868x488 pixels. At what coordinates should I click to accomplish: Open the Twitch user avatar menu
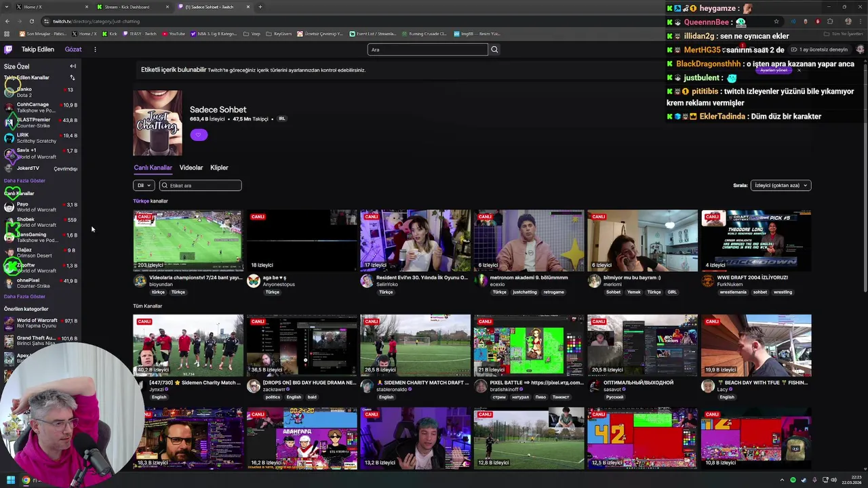[x=860, y=49]
